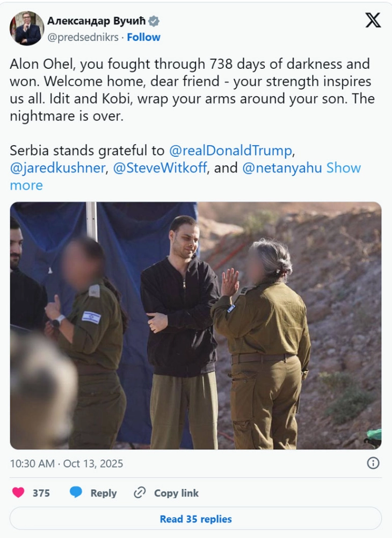Open the info icon beside the date
The width and height of the screenshot is (392, 538).
coord(373,463)
